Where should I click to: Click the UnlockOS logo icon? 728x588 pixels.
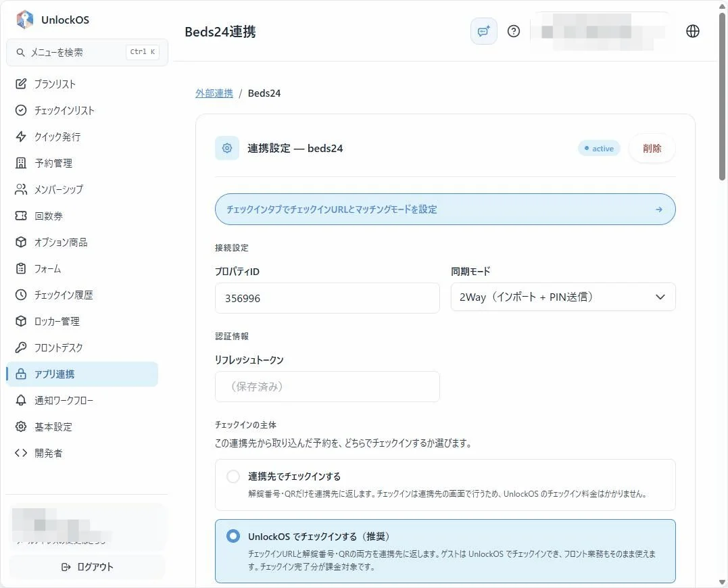[x=25, y=20]
